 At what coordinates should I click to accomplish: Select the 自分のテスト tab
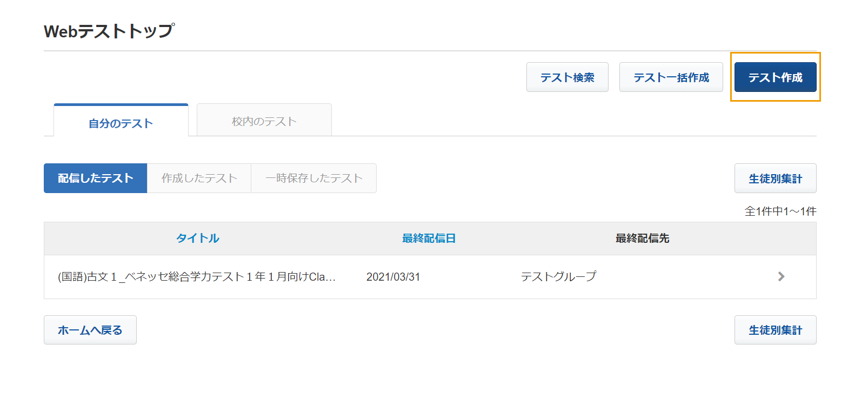(121, 121)
